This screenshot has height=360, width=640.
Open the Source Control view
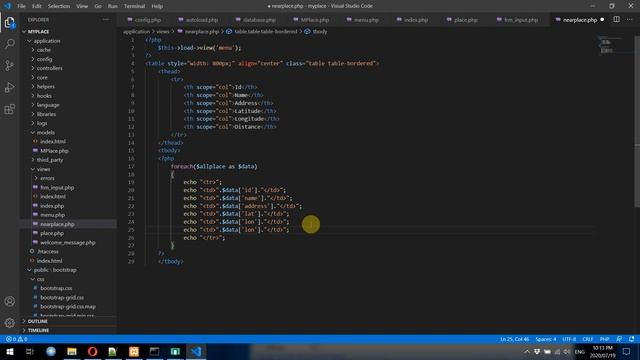(9, 65)
